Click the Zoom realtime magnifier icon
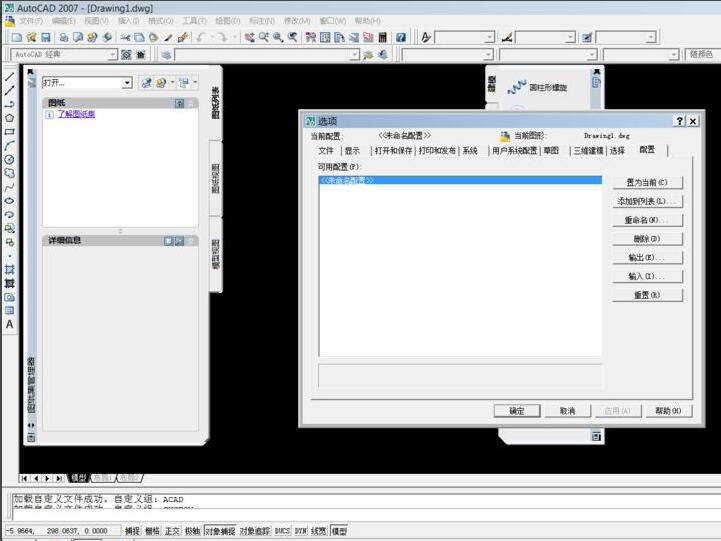This screenshot has height=541, width=721. [263, 37]
